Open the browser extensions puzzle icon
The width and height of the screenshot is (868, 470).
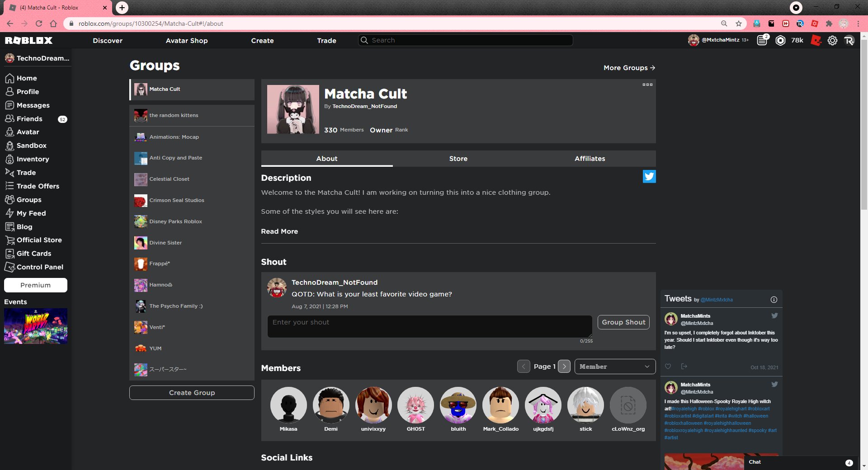pos(829,23)
